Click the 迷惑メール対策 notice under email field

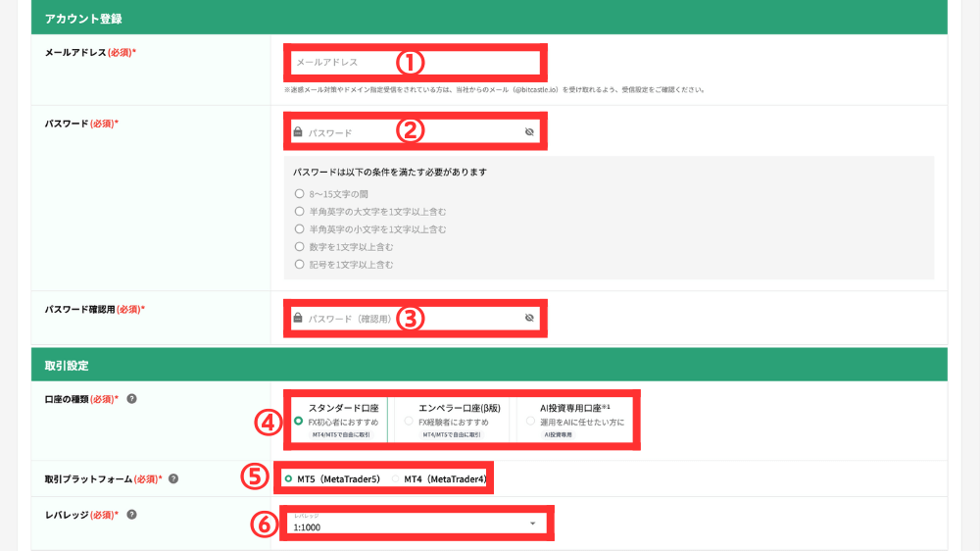coord(495,90)
